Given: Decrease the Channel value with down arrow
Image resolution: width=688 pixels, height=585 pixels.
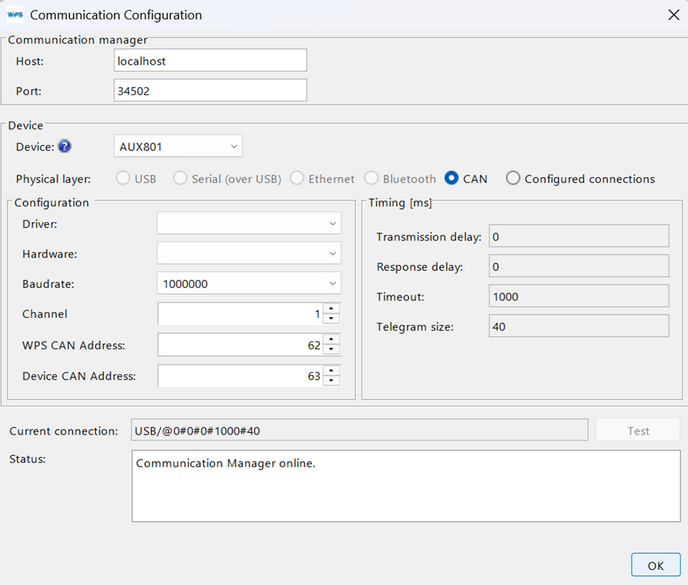Looking at the screenshot, I should click(332, 320).
